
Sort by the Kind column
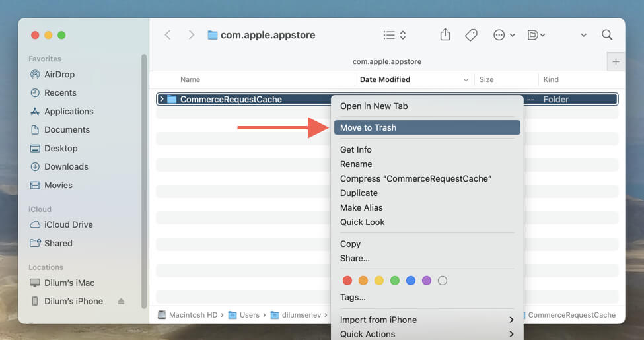[551, 79]
